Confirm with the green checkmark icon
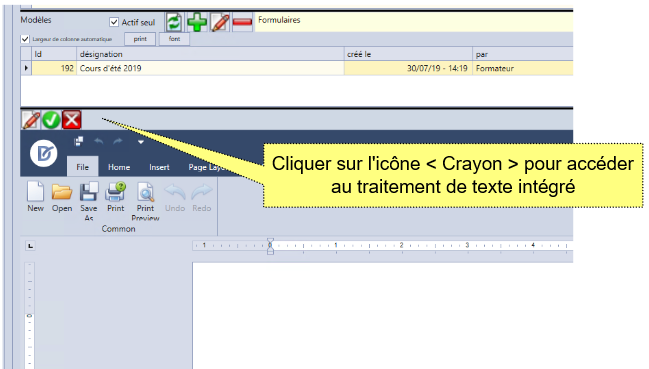This screenshot has height=369, width=649. tap(51, 120)
